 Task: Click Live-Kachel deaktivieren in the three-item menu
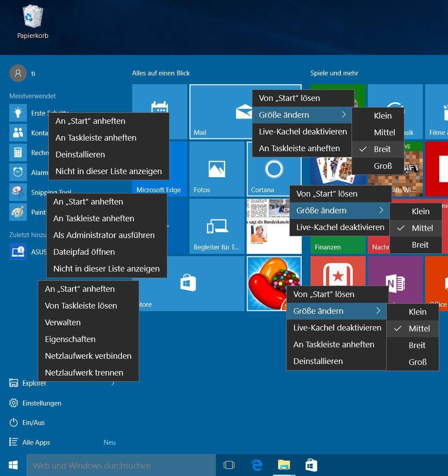pyautogui.click(x=340, y=227)
